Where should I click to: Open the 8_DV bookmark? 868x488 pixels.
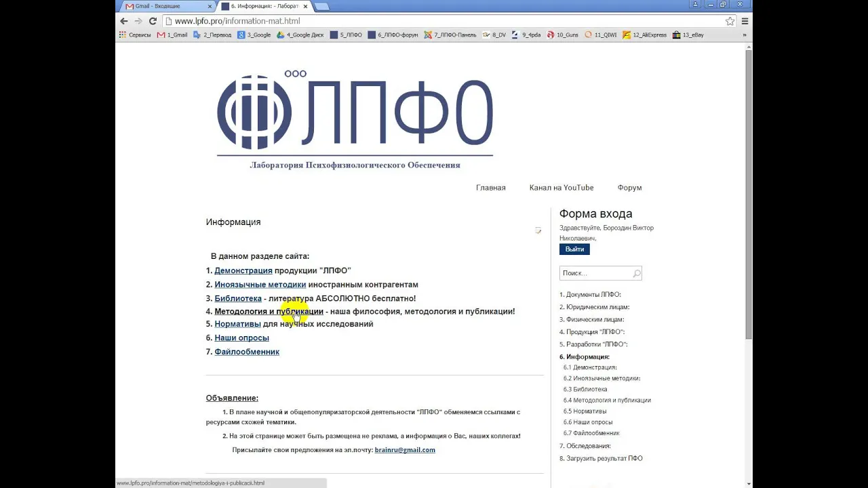(494, 35)
